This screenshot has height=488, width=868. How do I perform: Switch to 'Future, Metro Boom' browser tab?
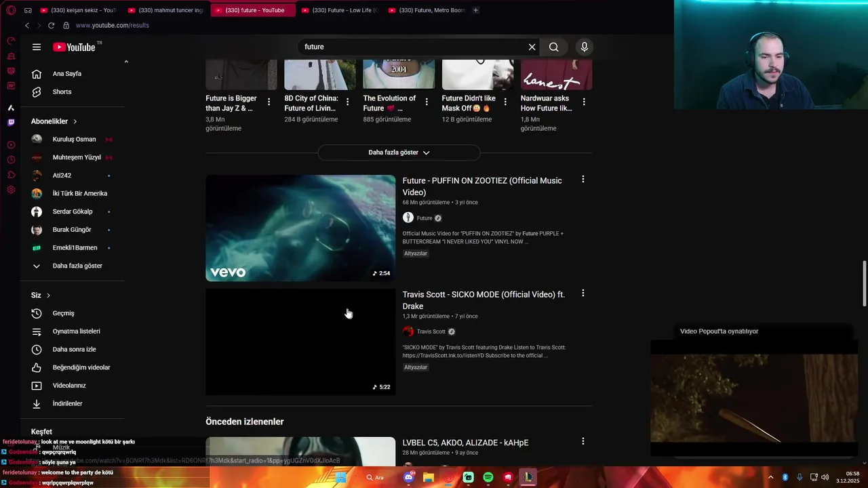click(x=426, y=10)
